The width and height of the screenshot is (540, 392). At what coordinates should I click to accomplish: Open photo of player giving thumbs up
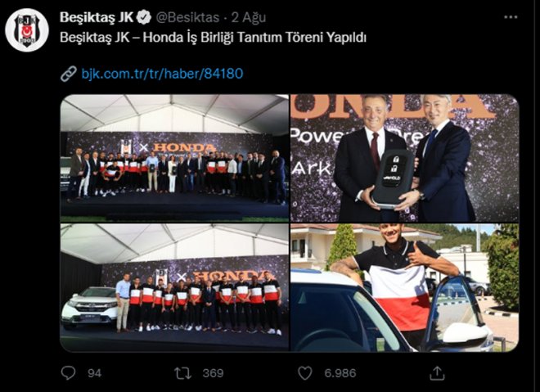point(405,287)
